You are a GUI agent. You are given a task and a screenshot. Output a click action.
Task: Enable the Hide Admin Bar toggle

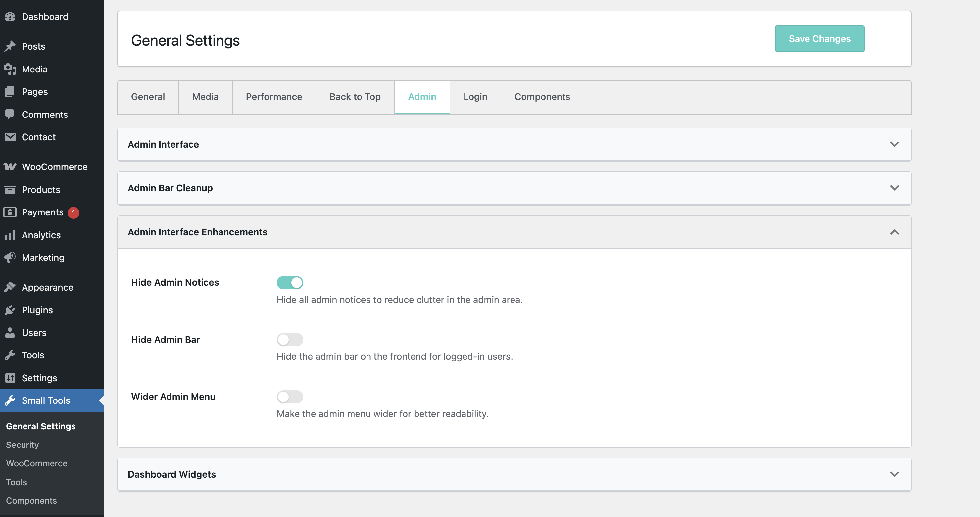pos(289,339)
